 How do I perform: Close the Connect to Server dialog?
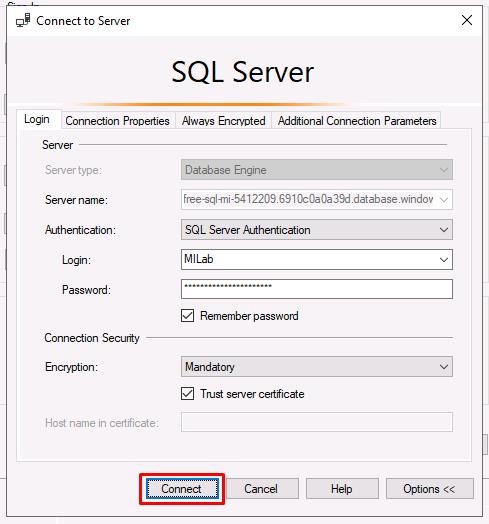467,20
